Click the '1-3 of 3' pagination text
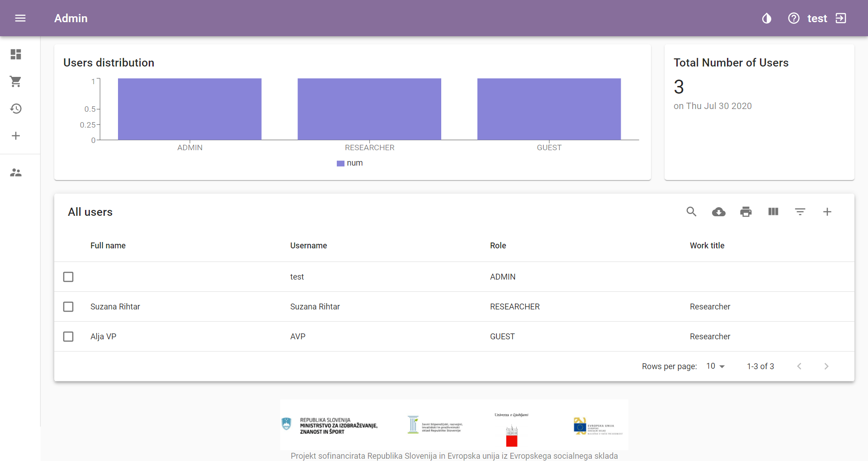868x461 pixels. pos(760,366)
